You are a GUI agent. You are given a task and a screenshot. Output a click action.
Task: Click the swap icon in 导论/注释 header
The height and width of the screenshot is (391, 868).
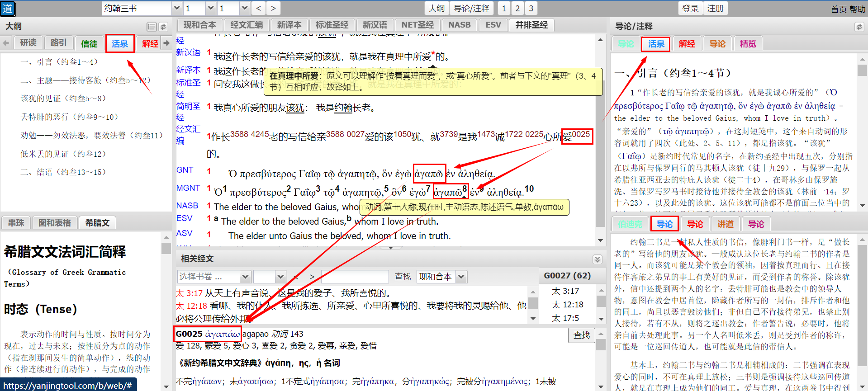coord(859,27)
